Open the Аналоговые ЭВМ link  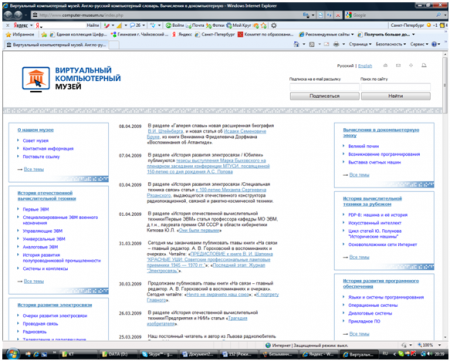40,247
